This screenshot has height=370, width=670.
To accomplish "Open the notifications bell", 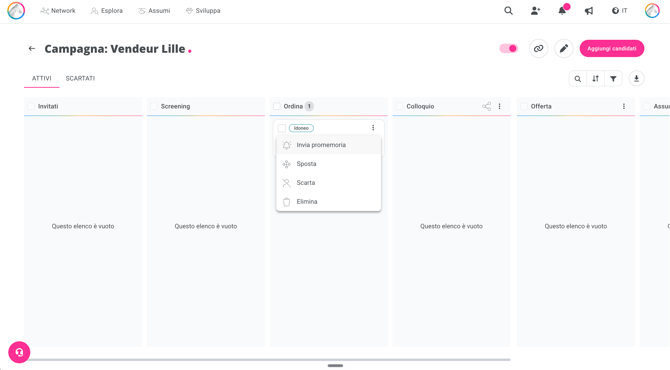I will 562,11.
